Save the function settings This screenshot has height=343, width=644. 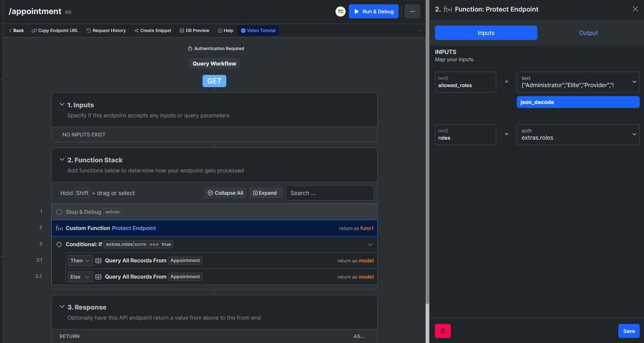coord(629,331)
